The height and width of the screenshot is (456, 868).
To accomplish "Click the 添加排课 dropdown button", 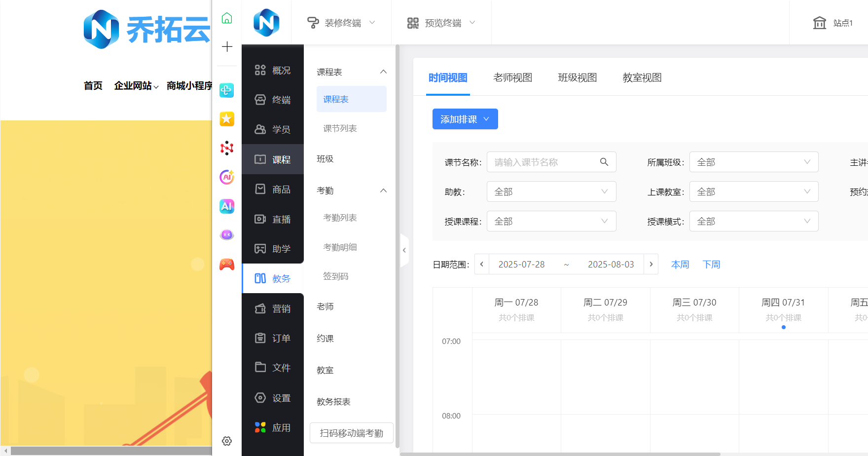I will point(465,119).
